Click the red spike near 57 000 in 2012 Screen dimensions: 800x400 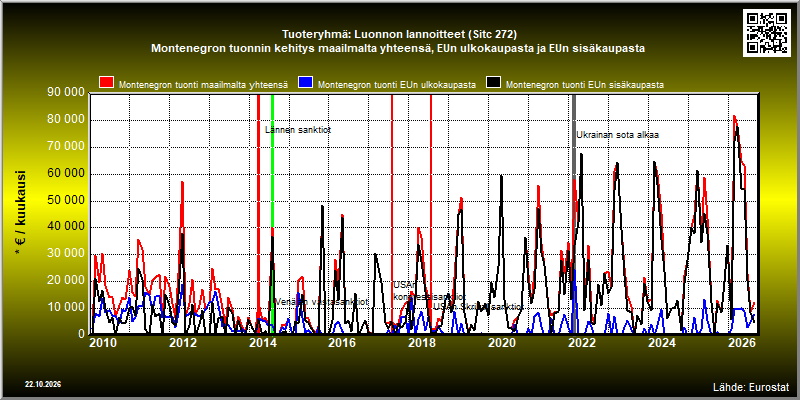click(x=182, y=183)
